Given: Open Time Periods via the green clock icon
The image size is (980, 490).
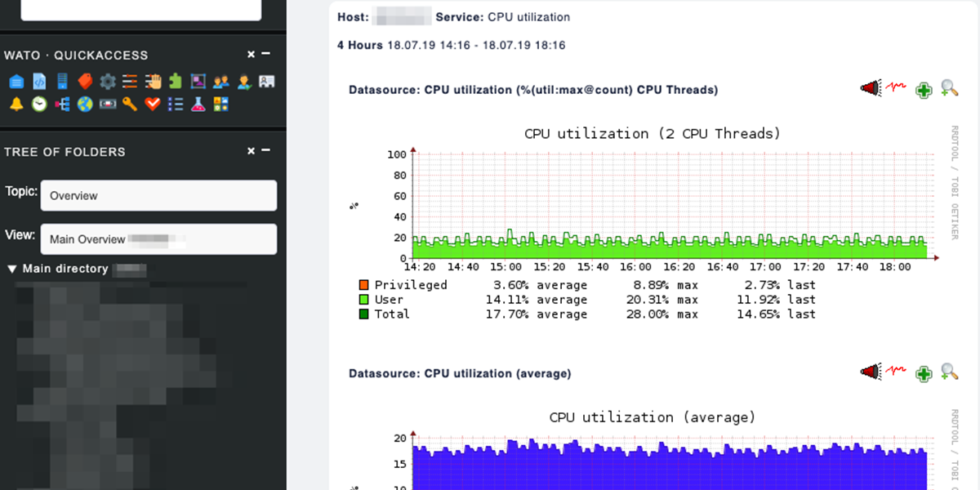Looking at the screenshot, I should pyautogui.click(x=38, y=104).
